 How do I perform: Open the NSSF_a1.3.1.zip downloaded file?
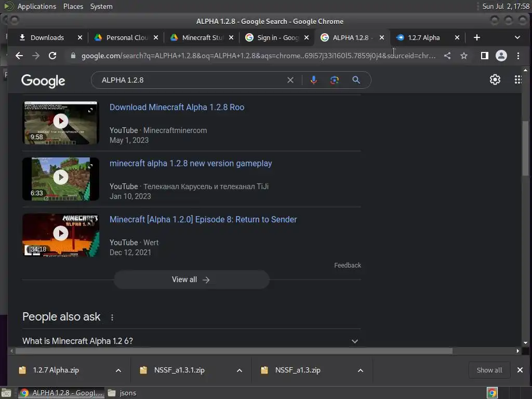179,370
